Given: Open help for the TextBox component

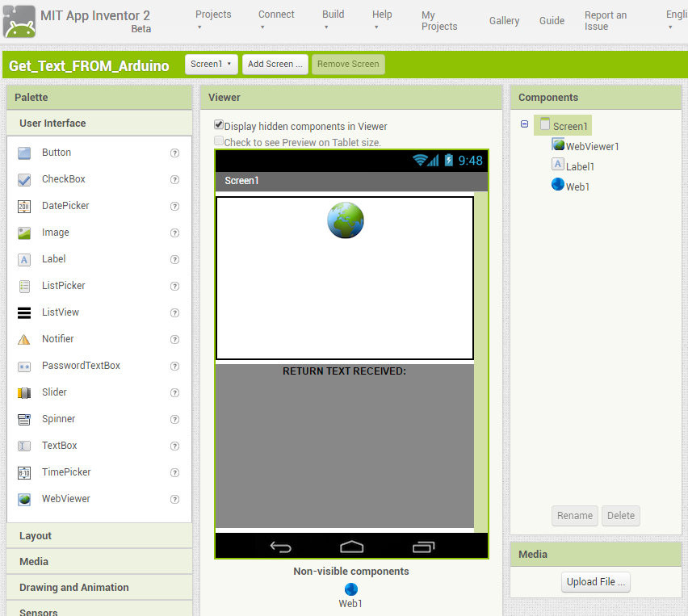Looking at the screenshot, I should click(x=174, y=446).
